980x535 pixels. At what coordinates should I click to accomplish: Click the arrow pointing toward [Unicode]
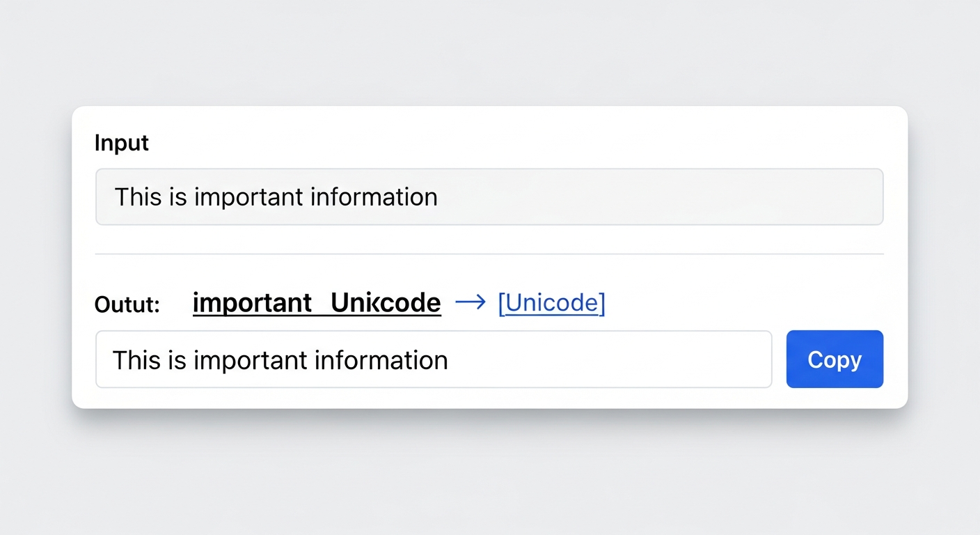471,302
